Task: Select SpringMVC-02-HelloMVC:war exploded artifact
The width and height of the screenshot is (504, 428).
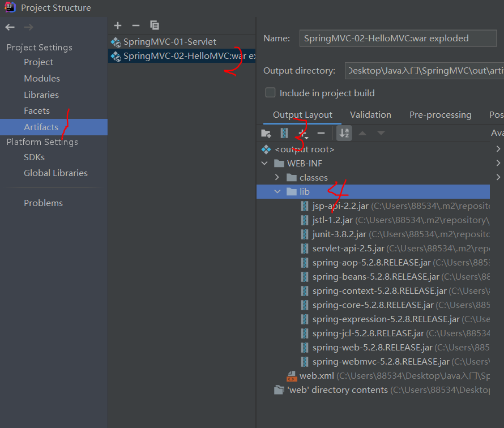Action: (x=182, y=56)
